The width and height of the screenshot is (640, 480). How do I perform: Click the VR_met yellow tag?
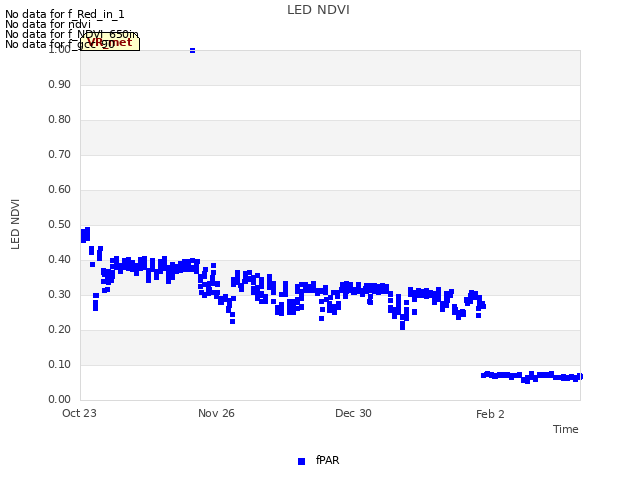pyautogui.click(x=110, y=43)
